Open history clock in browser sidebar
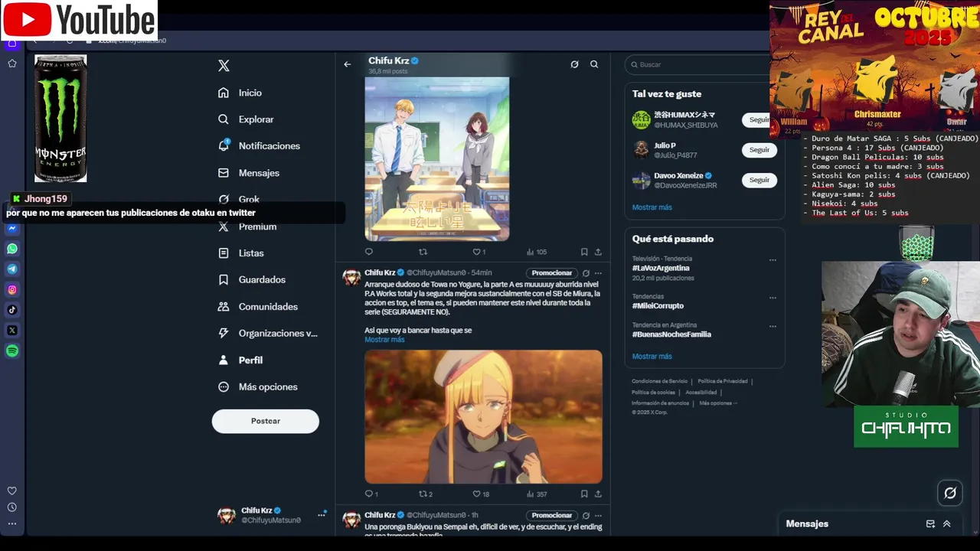Image resolution: width=980 pixels, height=551 pixels. coord(12,507)
